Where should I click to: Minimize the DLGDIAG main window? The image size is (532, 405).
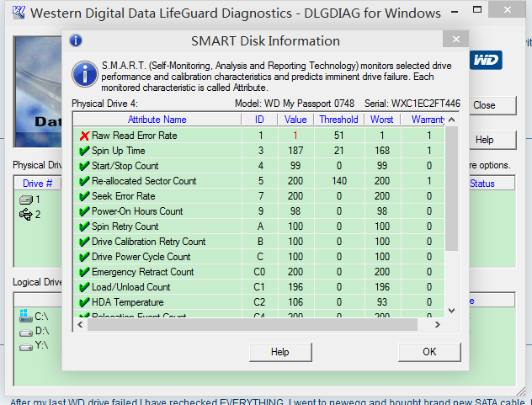(x=455, y=11)
